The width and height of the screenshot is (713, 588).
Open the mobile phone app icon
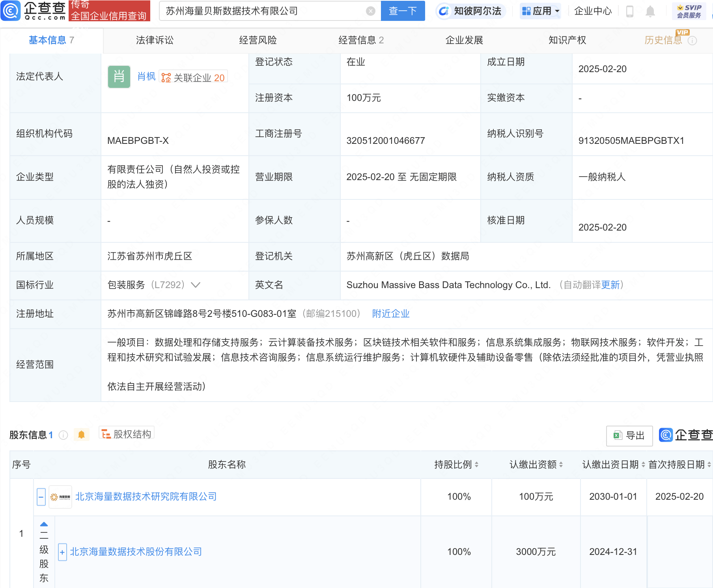(x=630, y=11)
